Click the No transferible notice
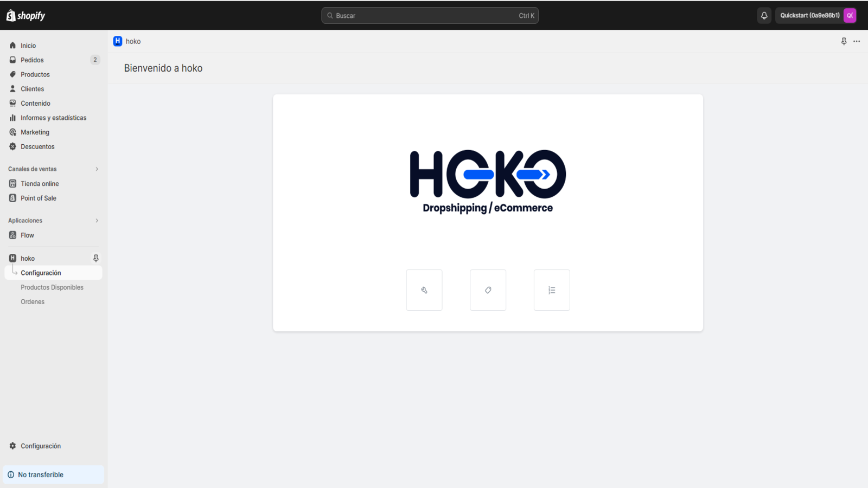Screen dimensions: 868x488 pyautogui.click(x=53, y=474)
